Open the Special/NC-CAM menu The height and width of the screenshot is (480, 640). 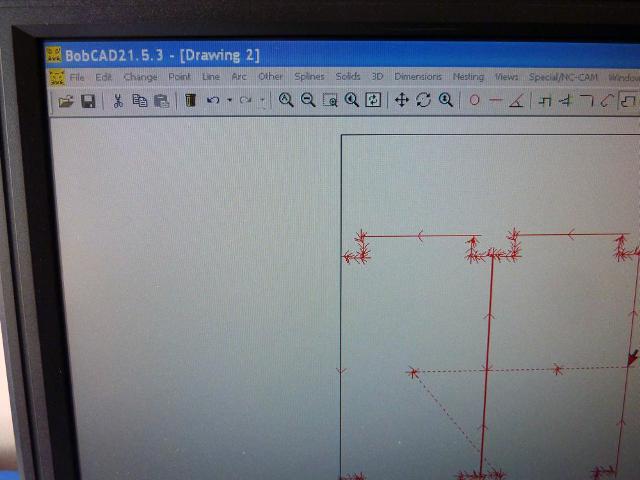[563, 77]
